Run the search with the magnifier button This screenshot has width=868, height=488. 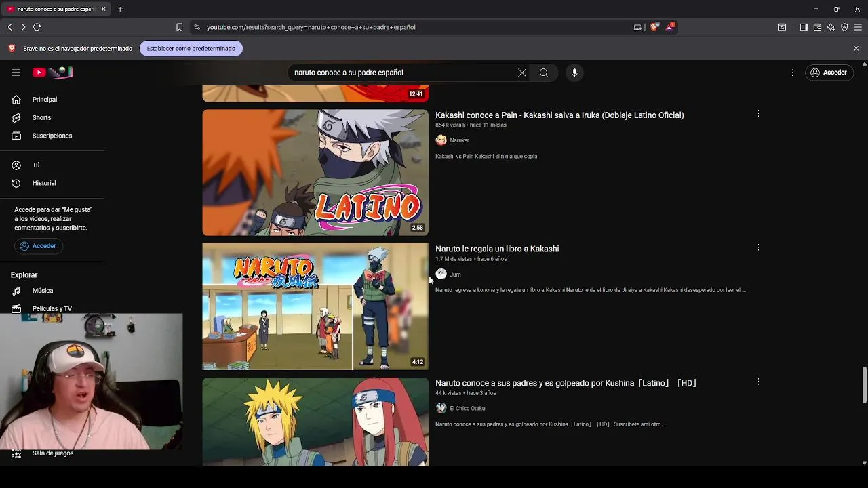544,73
